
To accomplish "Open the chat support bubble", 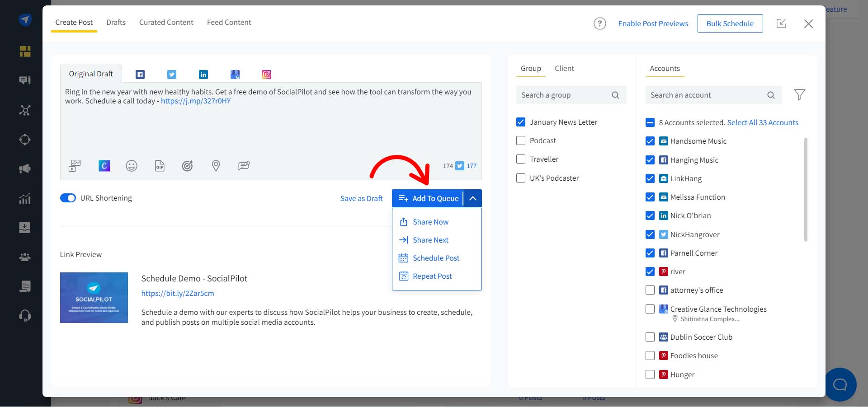I will (840, 384).
